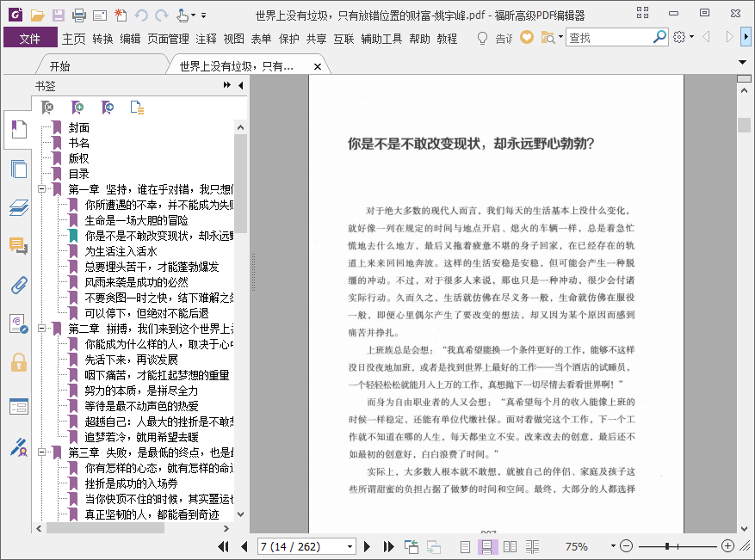Click the delete bookmark icon

pyautogui.click(x=49, y=108)
